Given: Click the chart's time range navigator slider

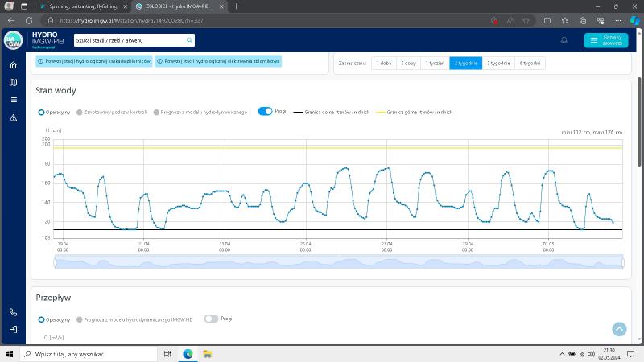Looking at the screenshot, I should 338,262.
